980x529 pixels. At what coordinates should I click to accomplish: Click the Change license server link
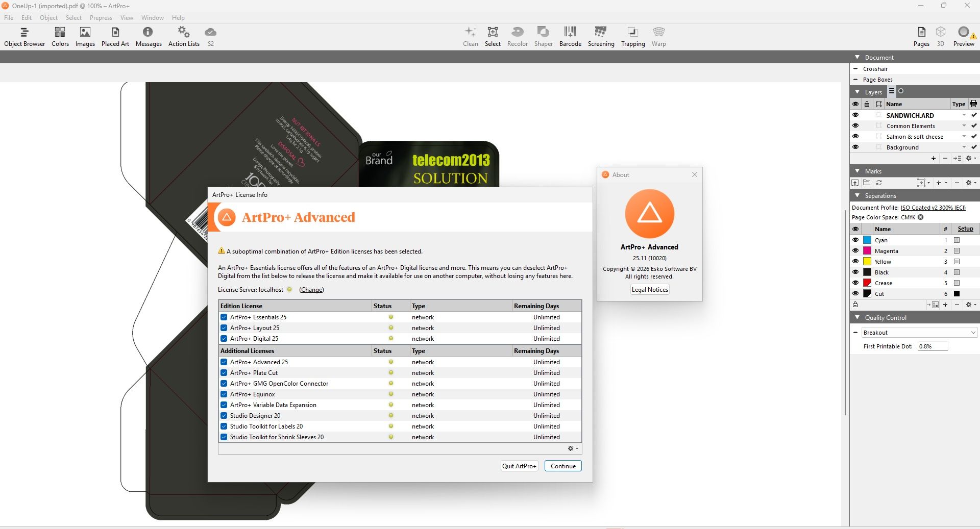pyautogui.click(x=311, y=290)
